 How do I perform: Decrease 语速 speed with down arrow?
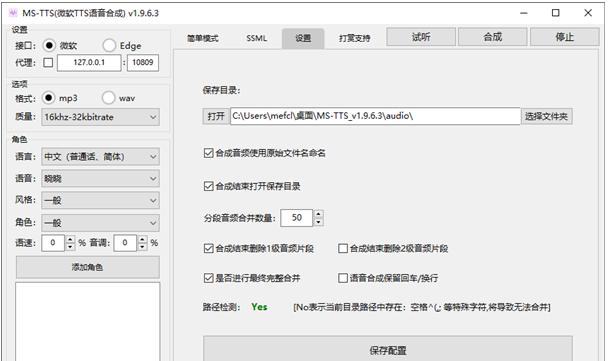tap(70, 247)
